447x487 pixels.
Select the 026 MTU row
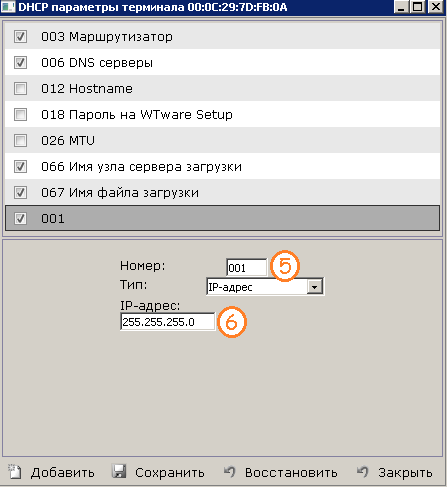222,140
